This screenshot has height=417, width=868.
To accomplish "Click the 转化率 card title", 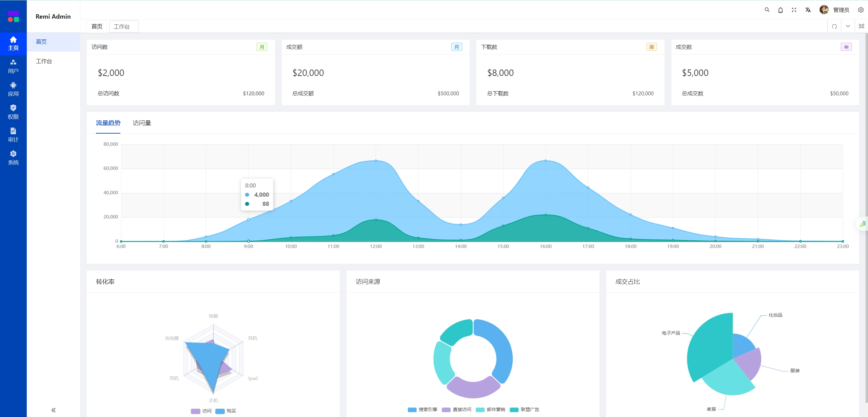I will [x=105, y=281].
